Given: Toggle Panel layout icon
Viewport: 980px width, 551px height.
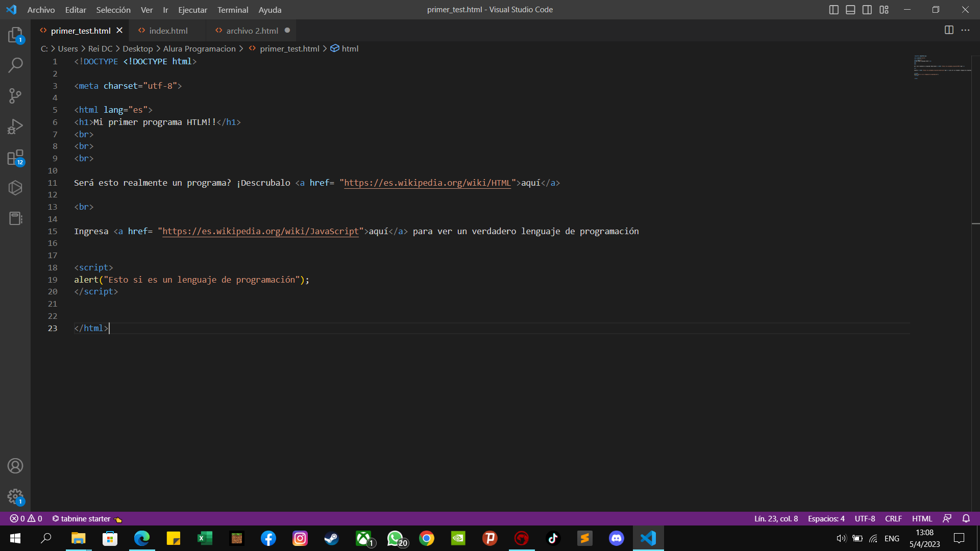Looking at the screenshot, I should pyautogui.click(x=850, y=10).
